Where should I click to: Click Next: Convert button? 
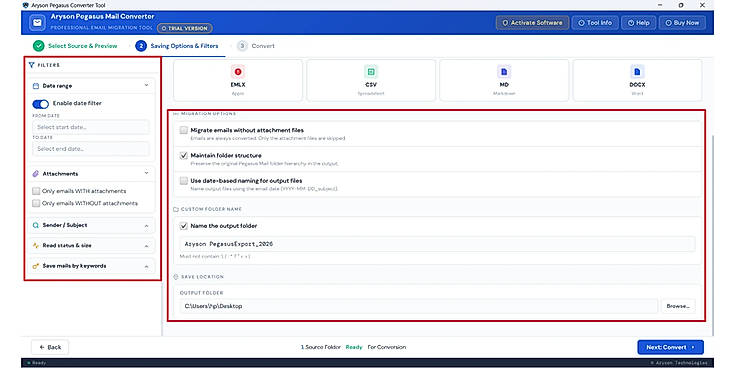[x=670, y=347]
